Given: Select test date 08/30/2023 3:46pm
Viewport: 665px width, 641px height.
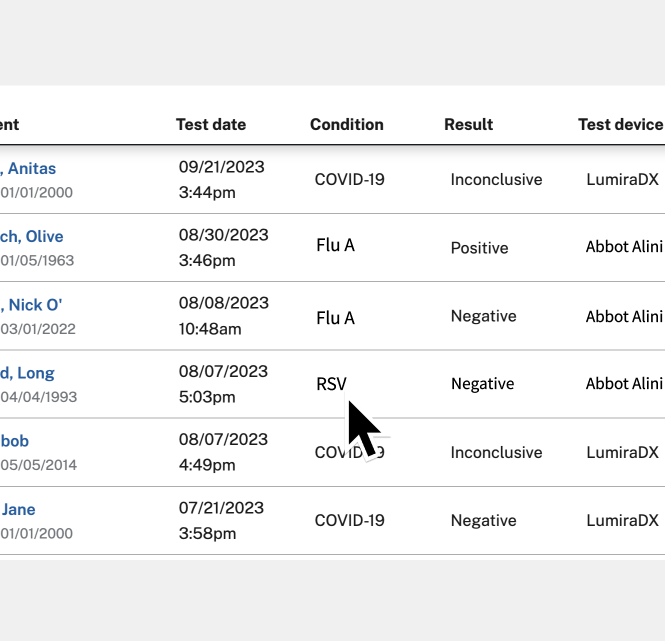Looking at the screenshot, I should (x=224, y=247).
